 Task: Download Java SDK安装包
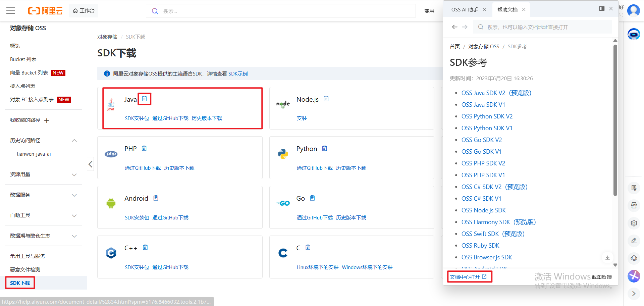pyautogui.click(x=137, y=118)
